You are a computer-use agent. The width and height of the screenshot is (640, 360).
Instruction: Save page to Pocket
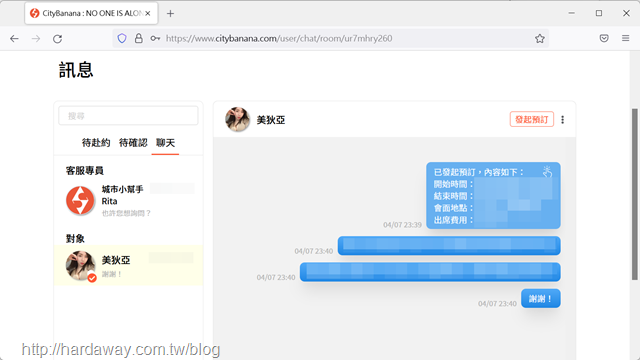pyautogui.click(x=604, y=38)
